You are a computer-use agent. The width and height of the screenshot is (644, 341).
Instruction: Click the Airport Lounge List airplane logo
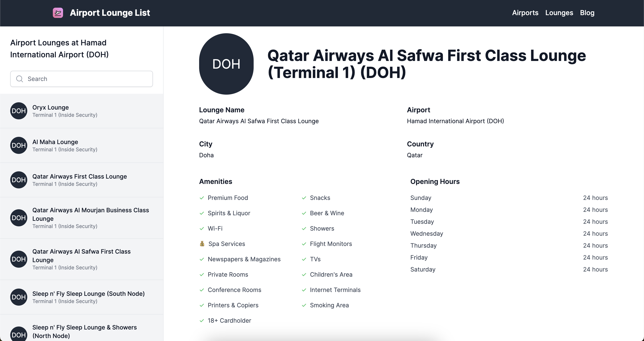pos(58,13)
